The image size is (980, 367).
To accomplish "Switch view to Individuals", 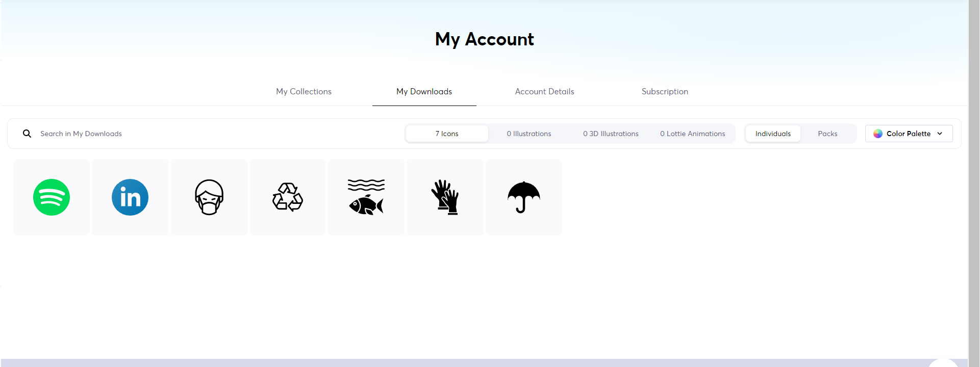I will (x=773, y=134).
